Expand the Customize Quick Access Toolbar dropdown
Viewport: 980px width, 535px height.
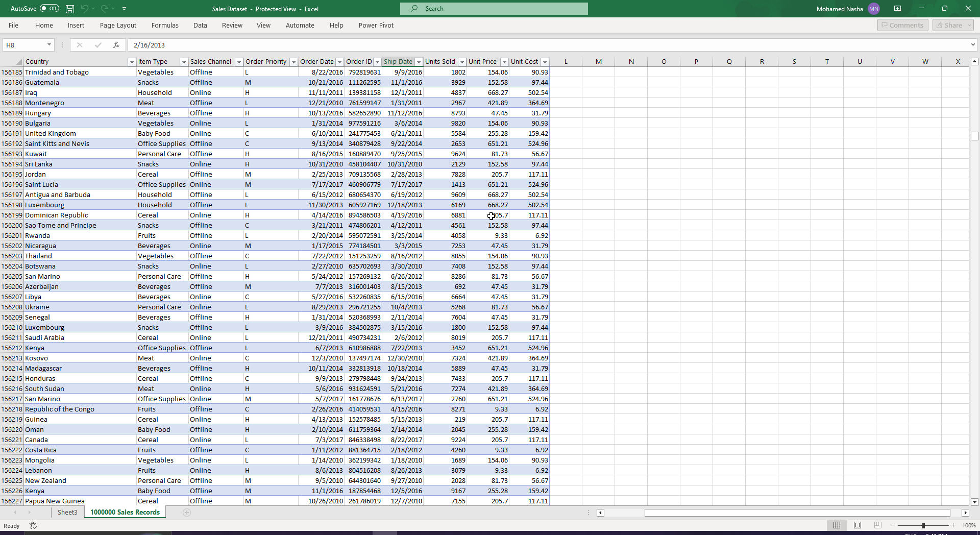click(x=125, y=8)
